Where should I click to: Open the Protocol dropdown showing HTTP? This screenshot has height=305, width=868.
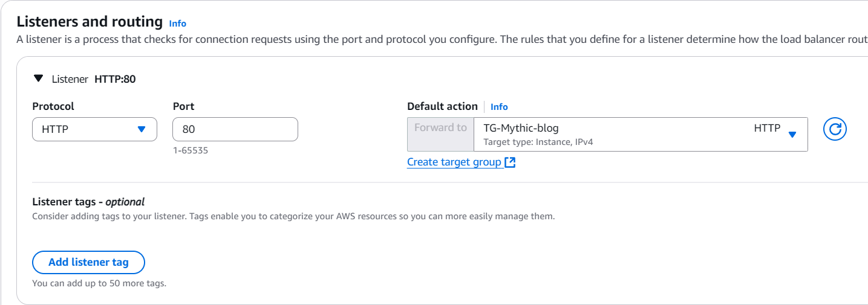click(94, 129)
